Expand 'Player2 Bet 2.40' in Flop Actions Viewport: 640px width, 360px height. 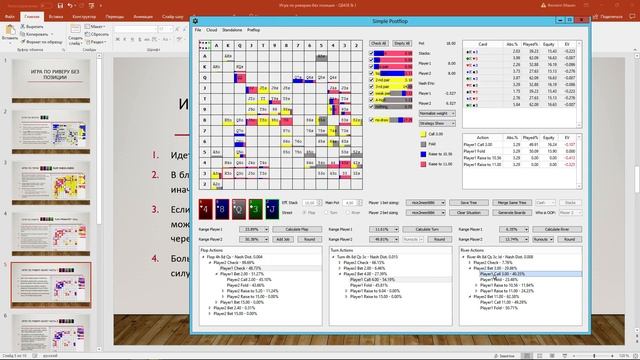coord(210,308)
